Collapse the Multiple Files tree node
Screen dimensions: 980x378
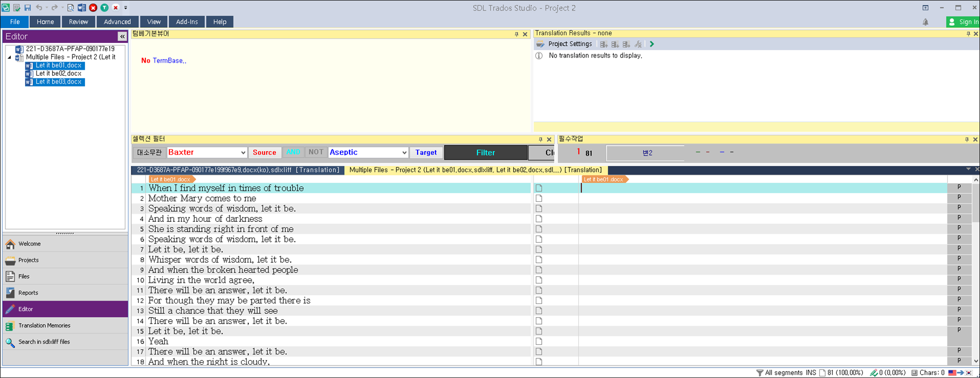9,57
